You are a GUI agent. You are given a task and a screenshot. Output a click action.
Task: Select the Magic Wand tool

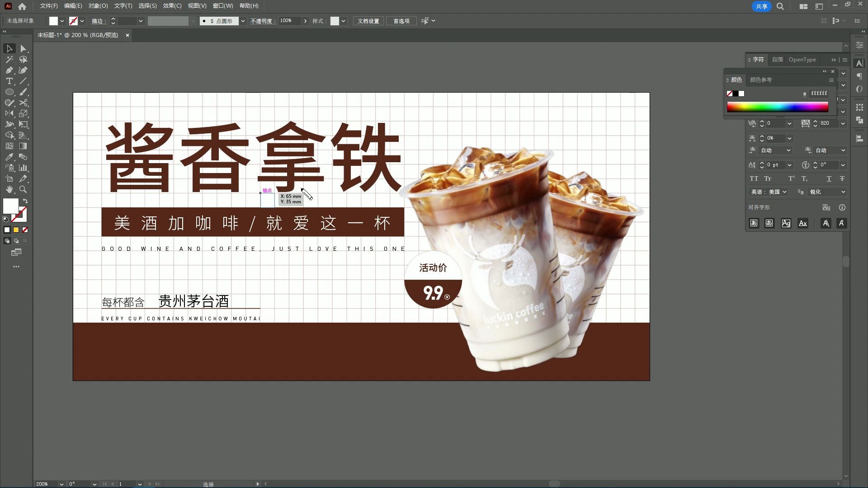point(9,59)
